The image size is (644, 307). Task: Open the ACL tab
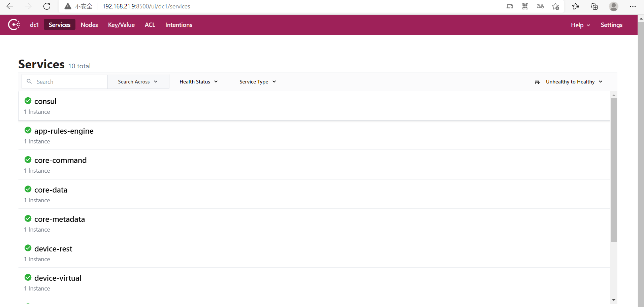coord(150,25)
